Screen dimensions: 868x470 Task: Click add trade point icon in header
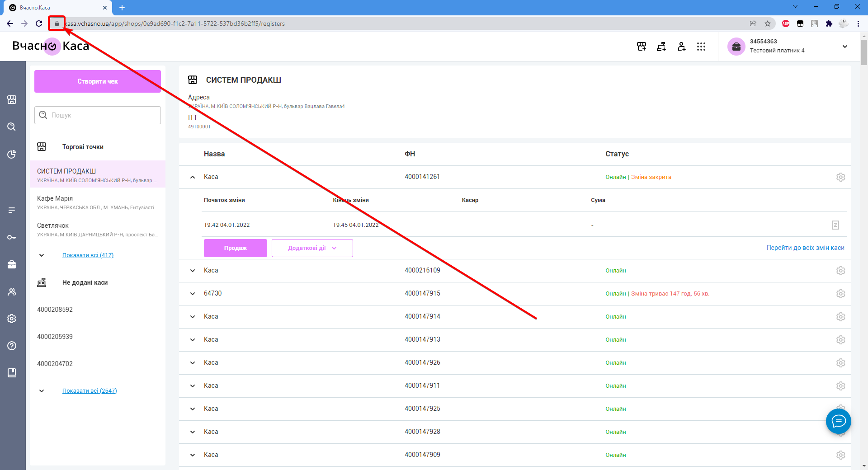(642, 47)
